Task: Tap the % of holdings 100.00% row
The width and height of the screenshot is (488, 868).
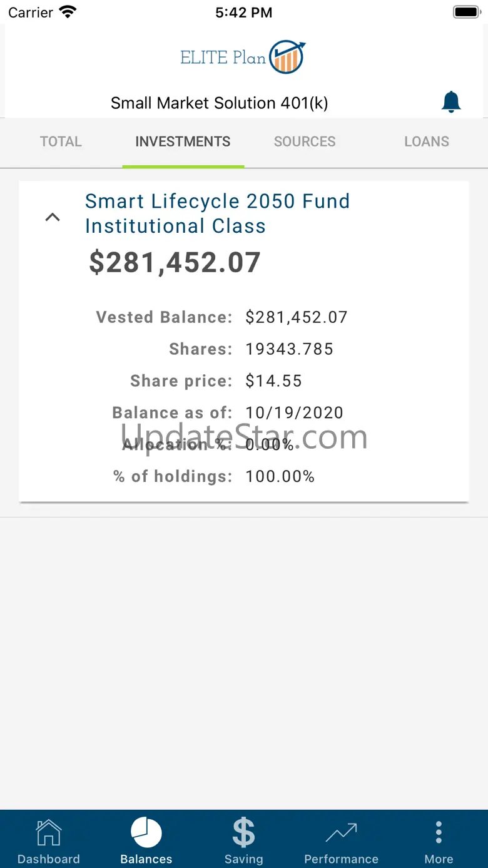Action: (213, 477)
